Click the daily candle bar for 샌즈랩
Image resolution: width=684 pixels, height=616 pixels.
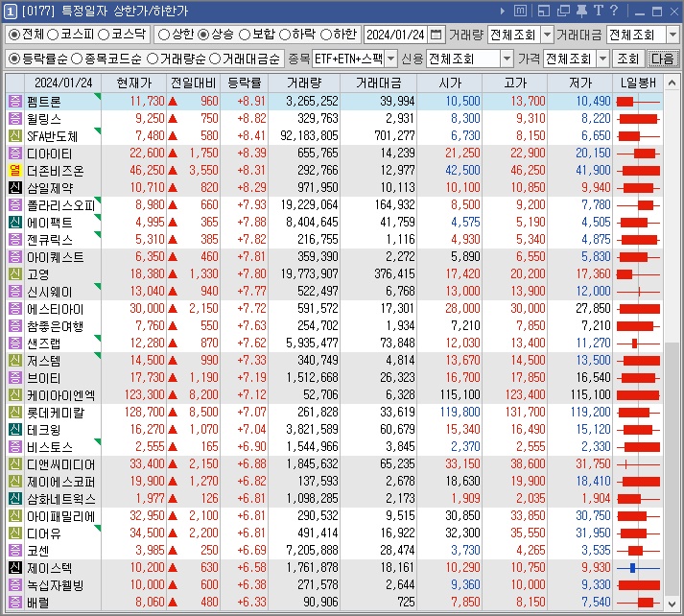pos(638,344)
